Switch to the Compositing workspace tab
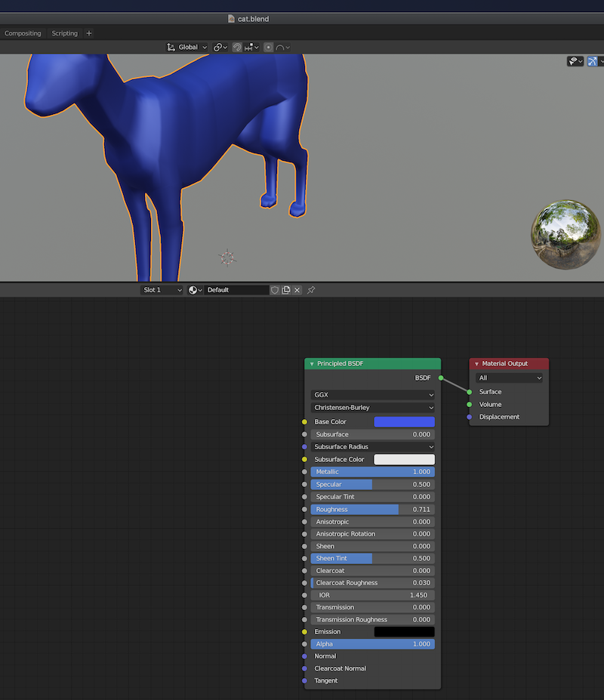 pos(23,33)
